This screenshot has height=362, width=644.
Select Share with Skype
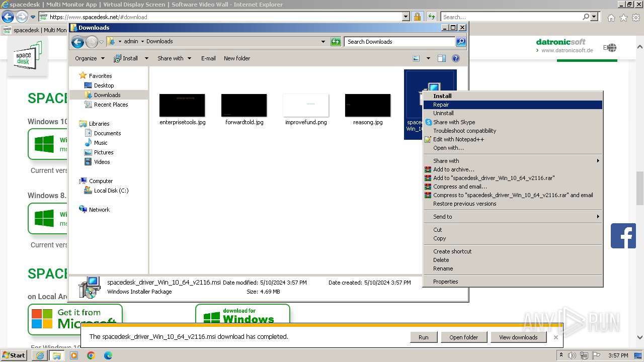[513, 122]
